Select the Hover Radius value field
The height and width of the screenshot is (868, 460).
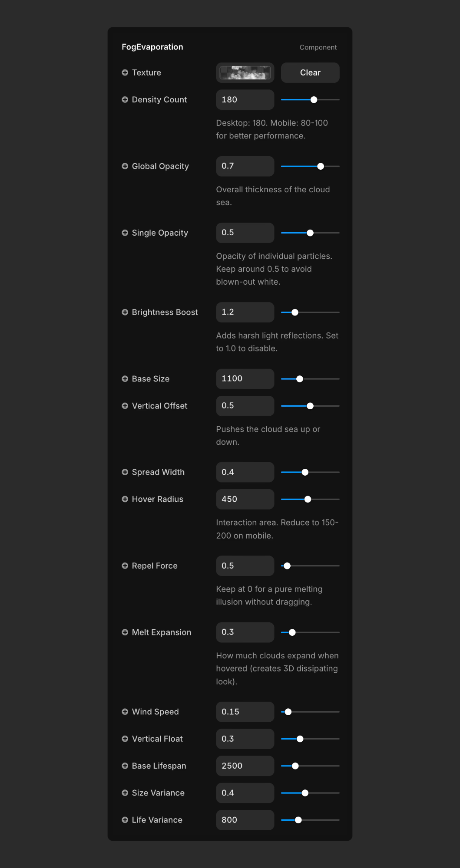point(245,499)
